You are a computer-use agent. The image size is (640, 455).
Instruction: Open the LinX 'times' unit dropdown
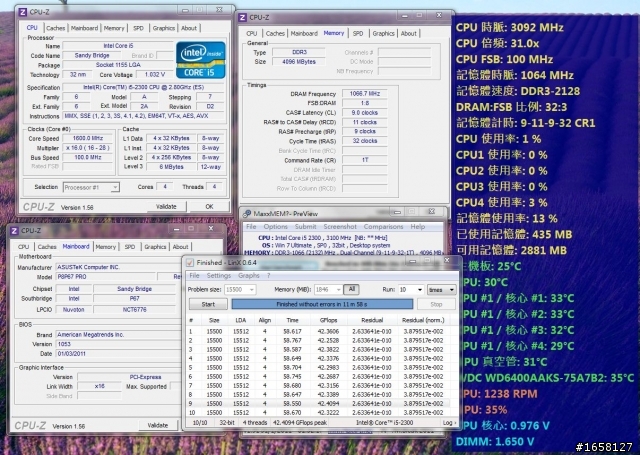click(441, 290)
